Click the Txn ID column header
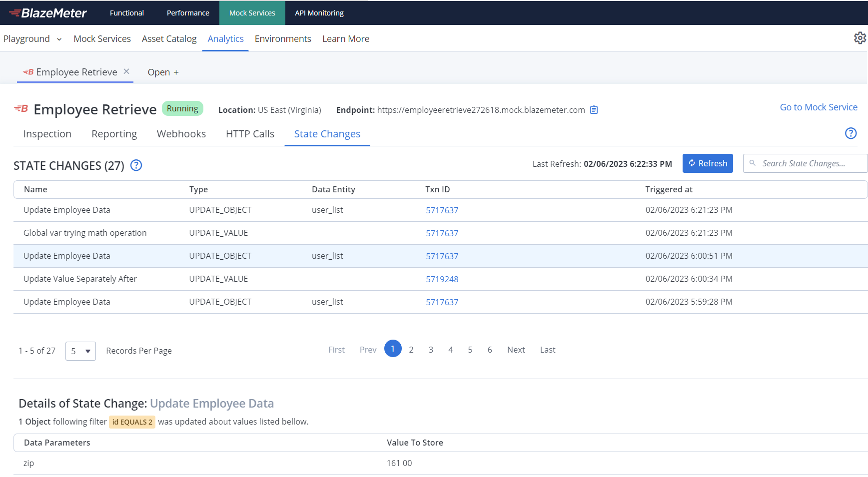868x477 pixels. [x=437, y=190]
